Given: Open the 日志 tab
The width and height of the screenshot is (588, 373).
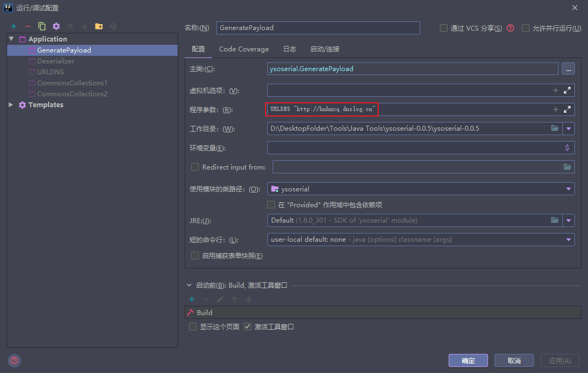Looking at the screenshot, I should 290,49.
